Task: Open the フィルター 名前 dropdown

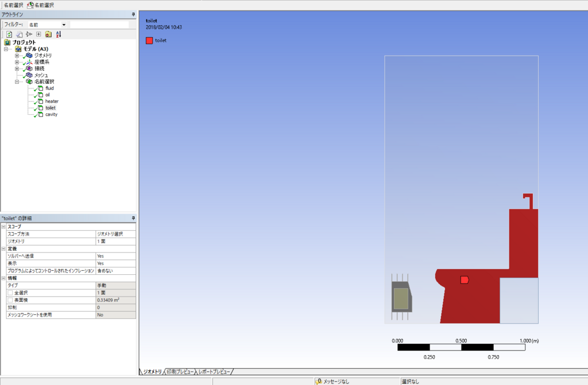Action: (x=64, y=25)
